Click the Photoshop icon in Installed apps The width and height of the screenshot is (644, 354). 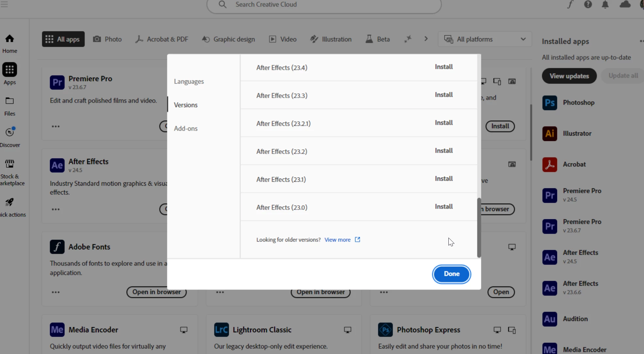(x=549, y=103)
